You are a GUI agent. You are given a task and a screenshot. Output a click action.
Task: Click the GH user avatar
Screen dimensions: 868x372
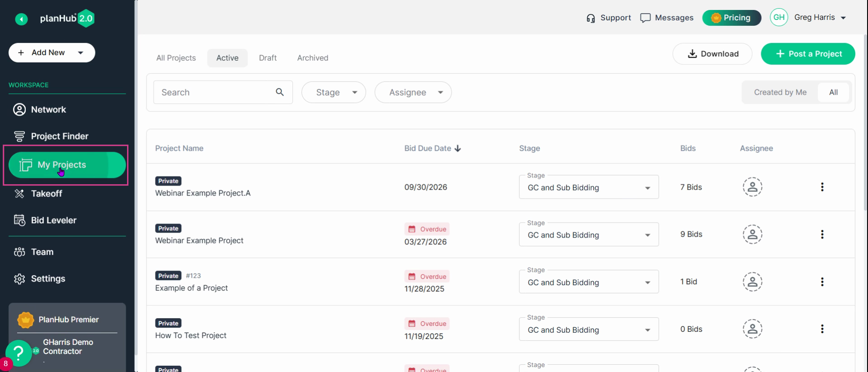(x=779, y=17)
